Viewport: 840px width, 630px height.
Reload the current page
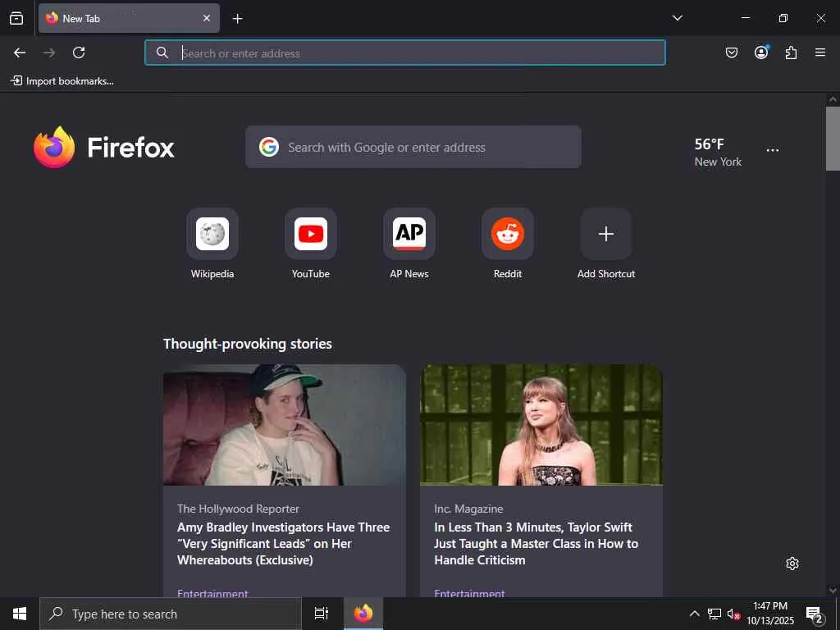tap(79, 52)
